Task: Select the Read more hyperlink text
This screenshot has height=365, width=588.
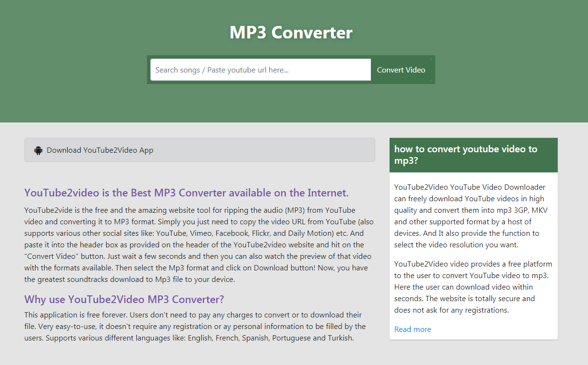Action: (x=412, y=329)
